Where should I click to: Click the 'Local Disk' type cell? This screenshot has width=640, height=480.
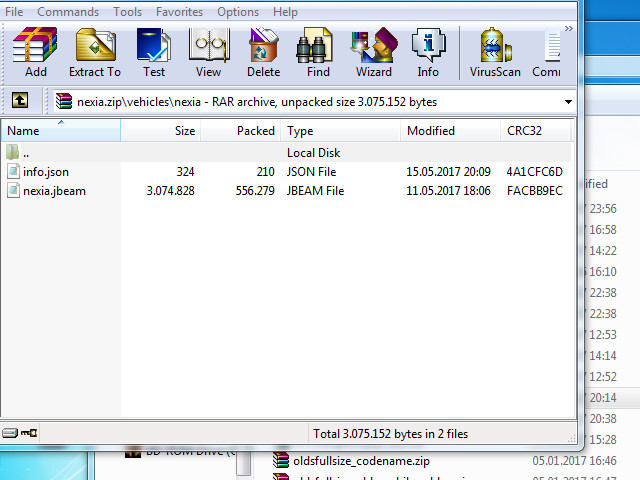click(x=313, y=152)
